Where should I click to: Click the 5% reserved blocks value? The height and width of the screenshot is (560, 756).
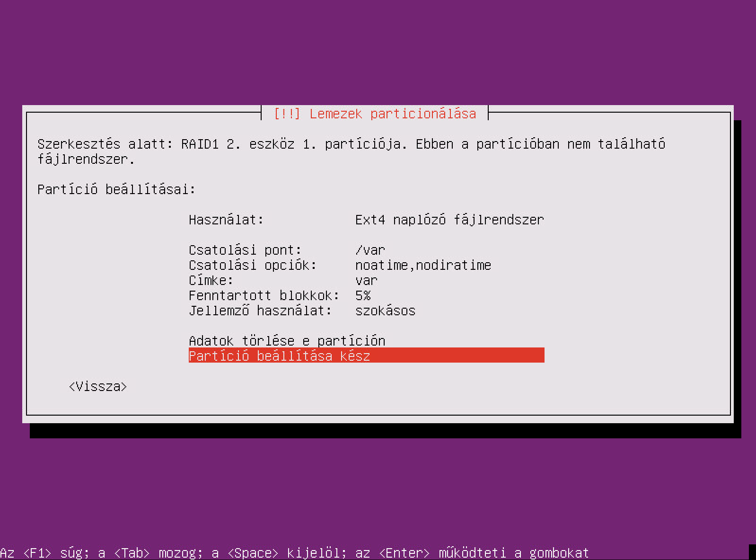[363, 295]
